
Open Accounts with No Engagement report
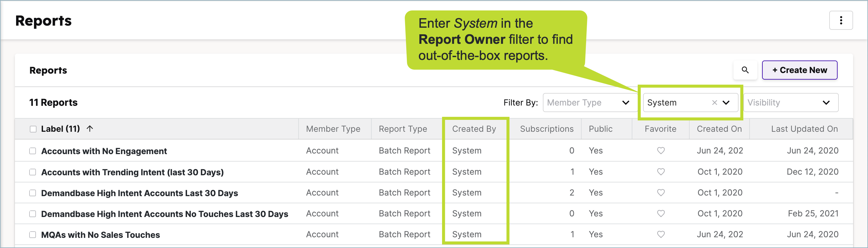[104, 151]
